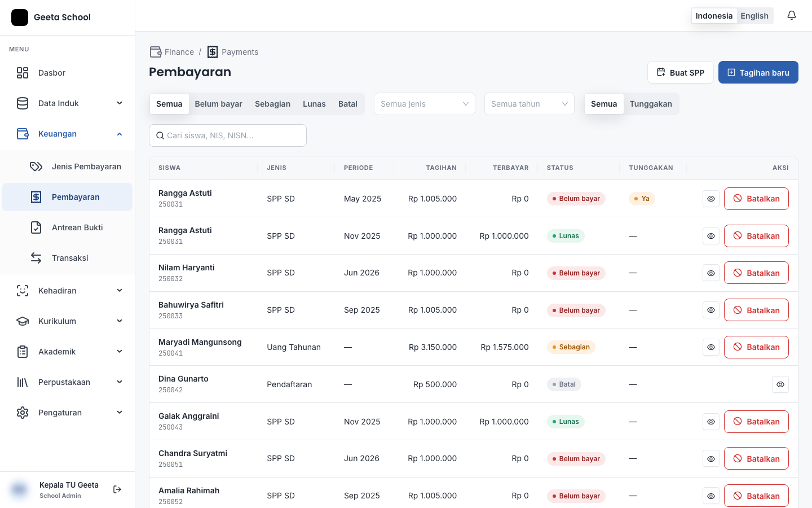Focus the Cari siswa search field
The image size is (812, 508).
[x=228, y=135]
